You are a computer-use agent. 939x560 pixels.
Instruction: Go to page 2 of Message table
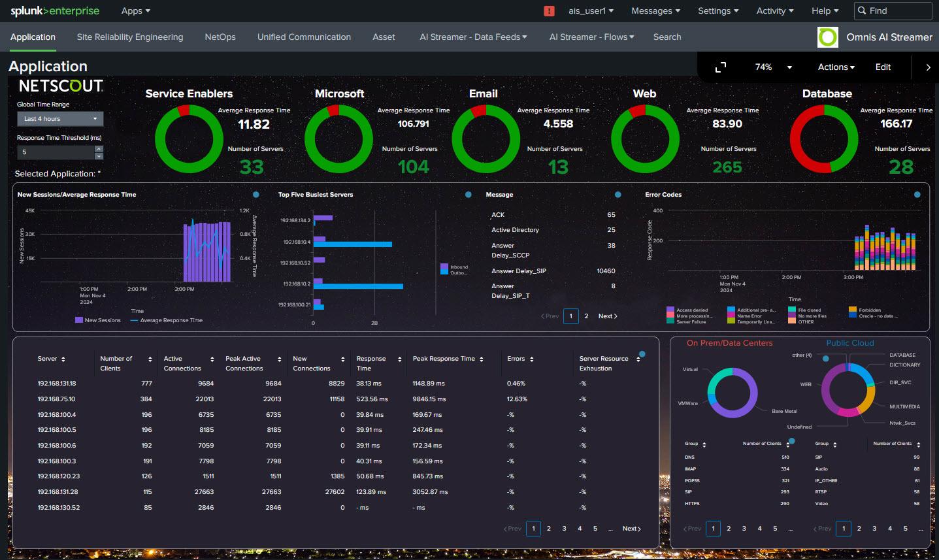point(586,316)
